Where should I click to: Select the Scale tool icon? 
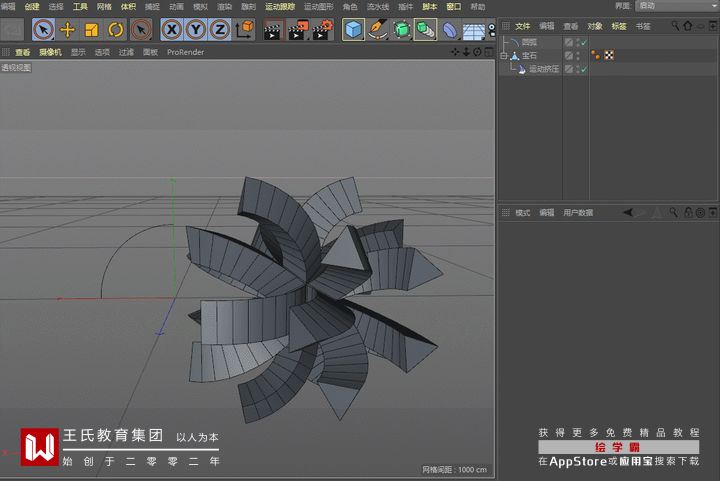pyautogui.click(x=92, y=30)
